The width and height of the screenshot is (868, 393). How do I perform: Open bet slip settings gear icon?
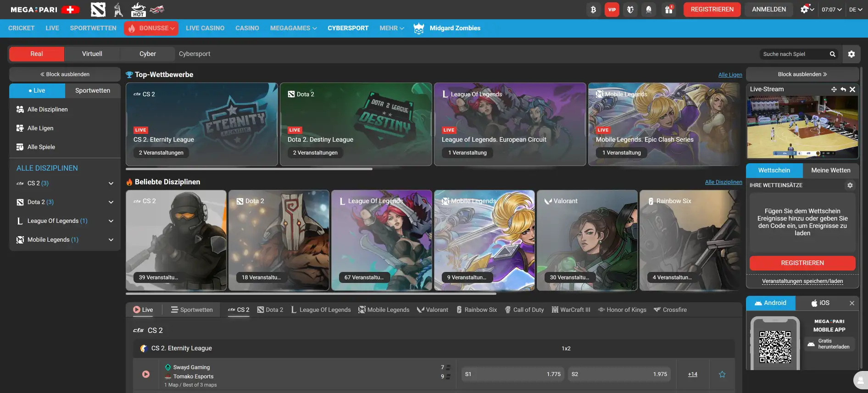pos(850,185)
